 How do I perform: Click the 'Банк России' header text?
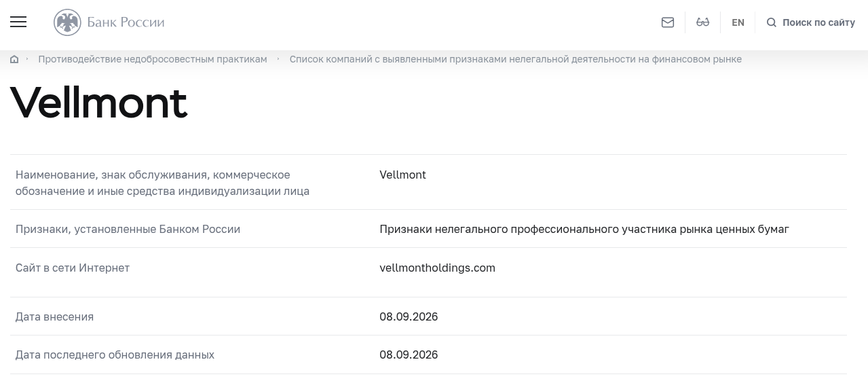[126, 22]
